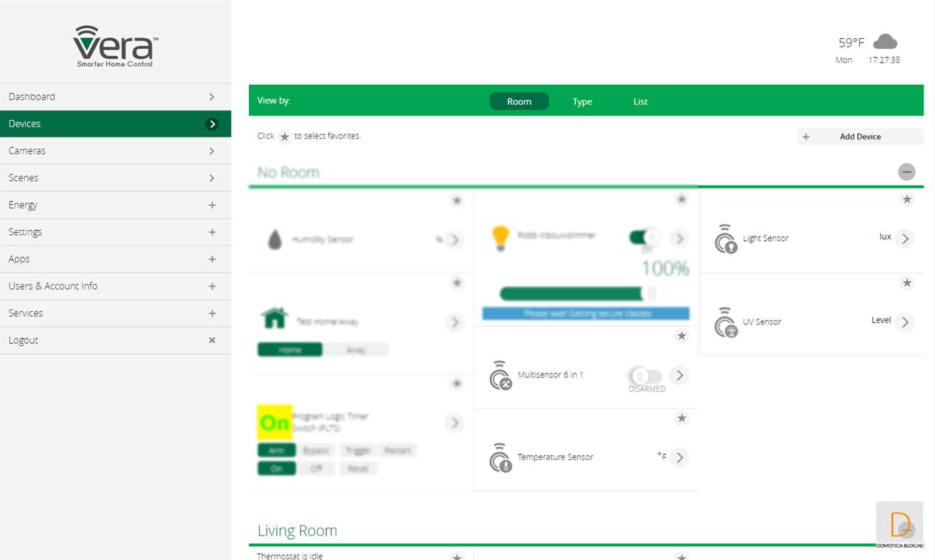
Task: Star the UV Sensor as favorite
Action: tap(907, 283)
